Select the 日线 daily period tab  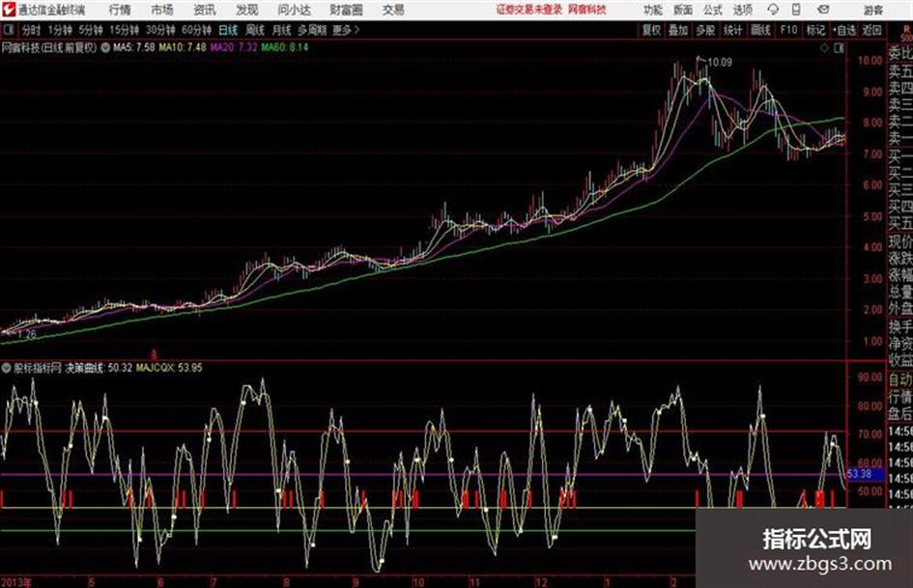point(228,30)
